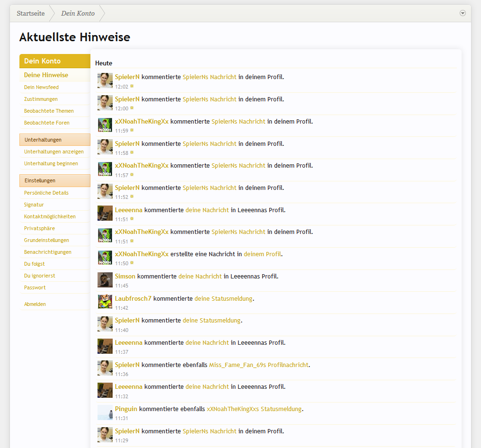
Task: Open SpielerN username link at 12:02
Action: click(127, 77)
